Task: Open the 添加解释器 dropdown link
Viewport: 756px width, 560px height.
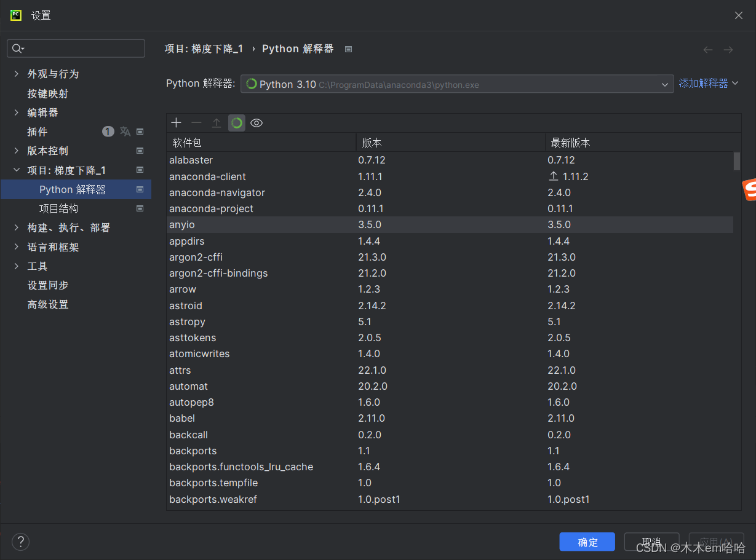Action: [x=708, y=84]
